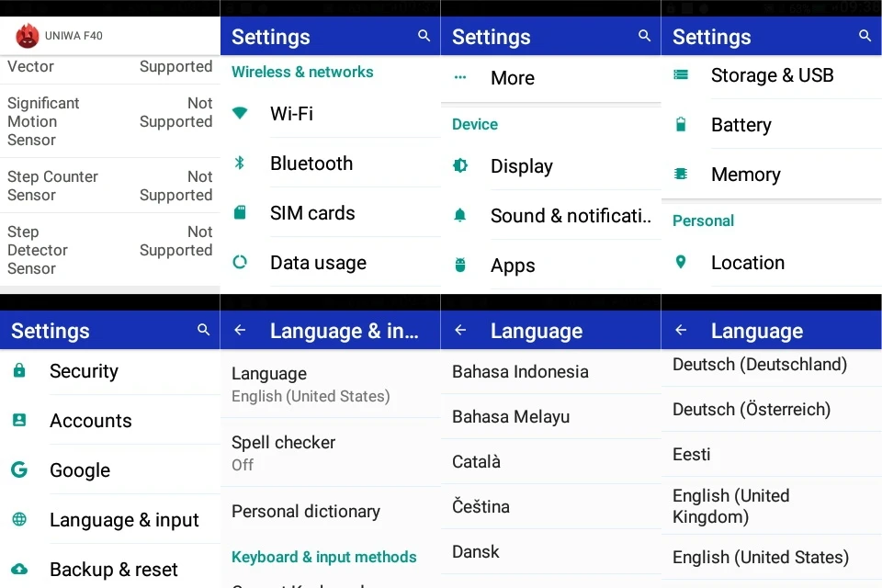Tap the Apps android robot icon
882x588 pixels.
click(460, 265)
